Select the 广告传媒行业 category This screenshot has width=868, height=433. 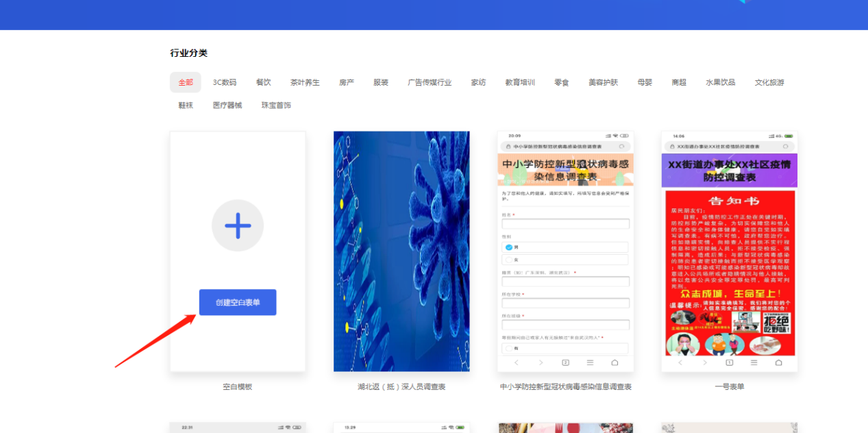(430, 82)
